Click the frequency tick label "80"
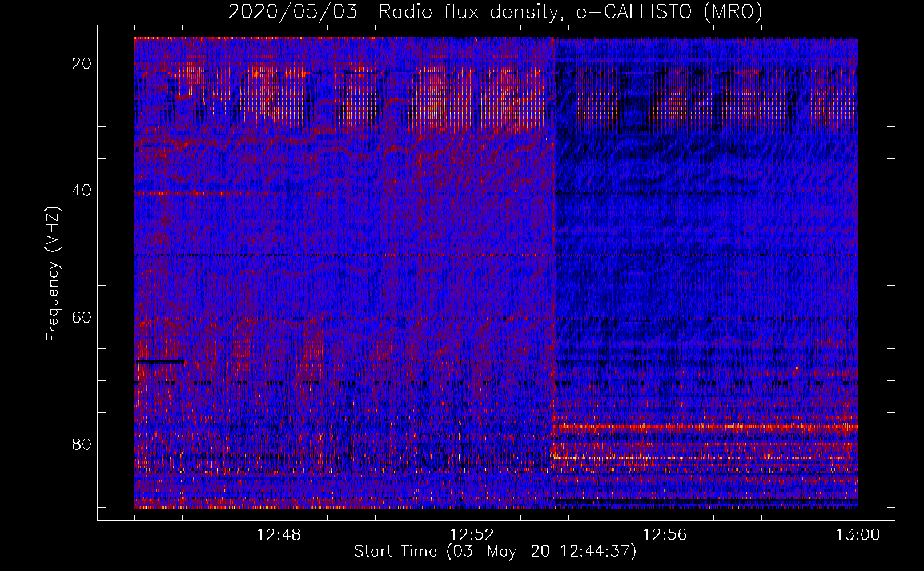Image resolution: width=924 pixels, height=571 pixels. pyautogui.click(x=82, y=444)
